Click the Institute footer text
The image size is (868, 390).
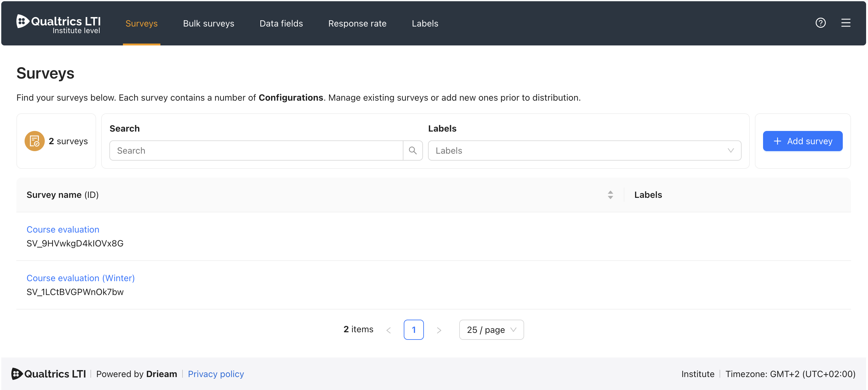(697, 374)
